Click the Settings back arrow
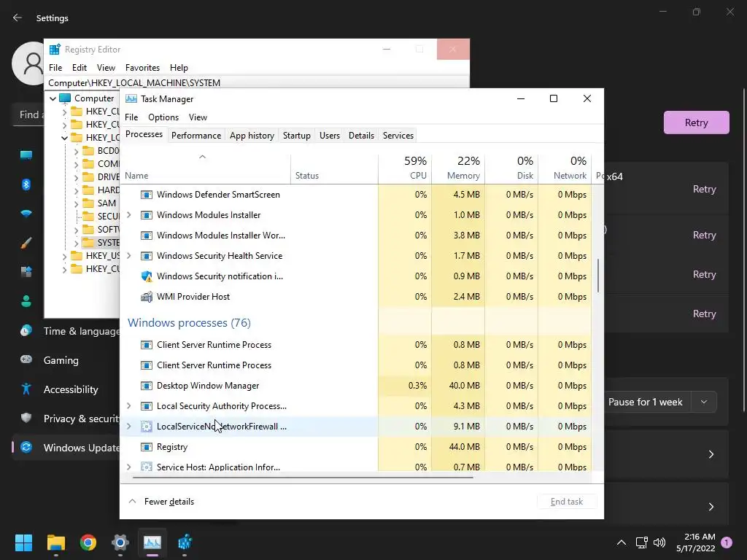This screenshot has height=560, width=747. (x=18, y=17)
